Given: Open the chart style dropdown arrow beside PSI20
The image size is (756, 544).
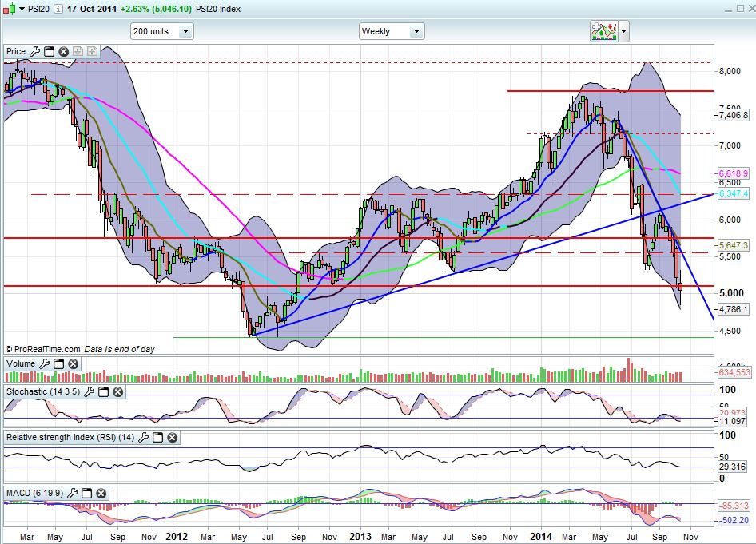Looking at the screenshot, I should [x=22, y=9].
